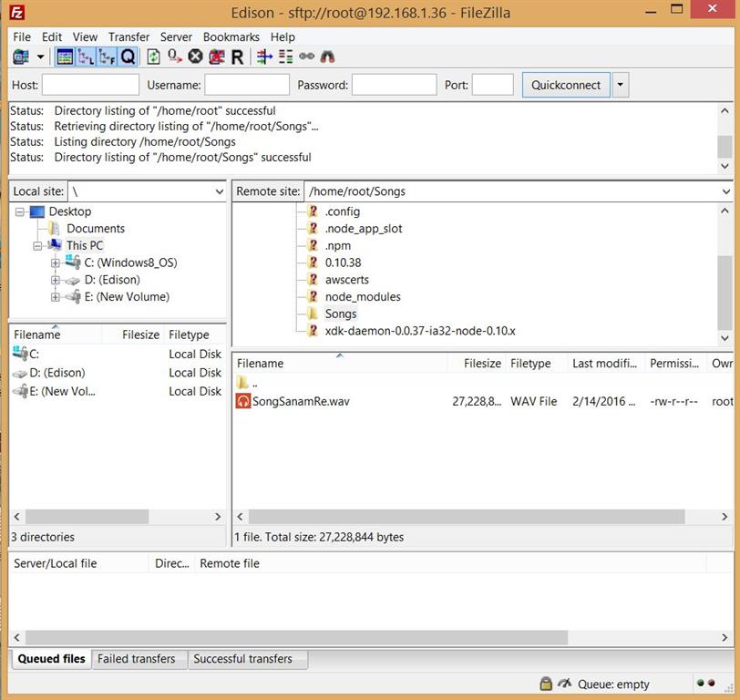The height and width of the screenshot is (700, 740).
Task: Refresh the file and folder lists
Action: (x=152, y=57)
